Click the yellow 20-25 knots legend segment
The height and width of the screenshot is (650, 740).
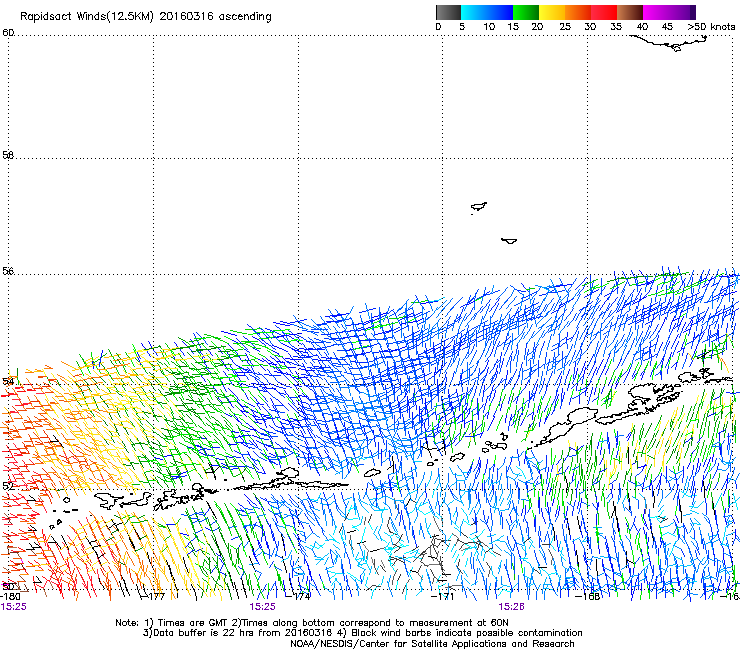tap(552, 12)
